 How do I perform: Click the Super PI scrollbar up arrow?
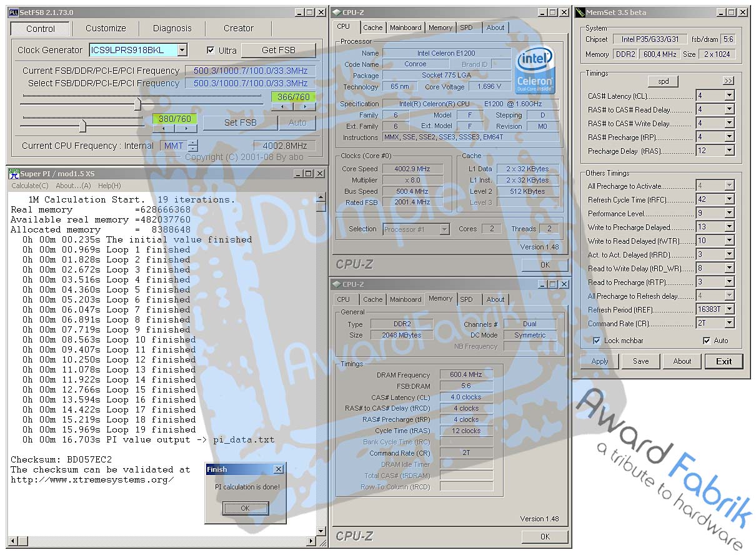pos(321,197)
